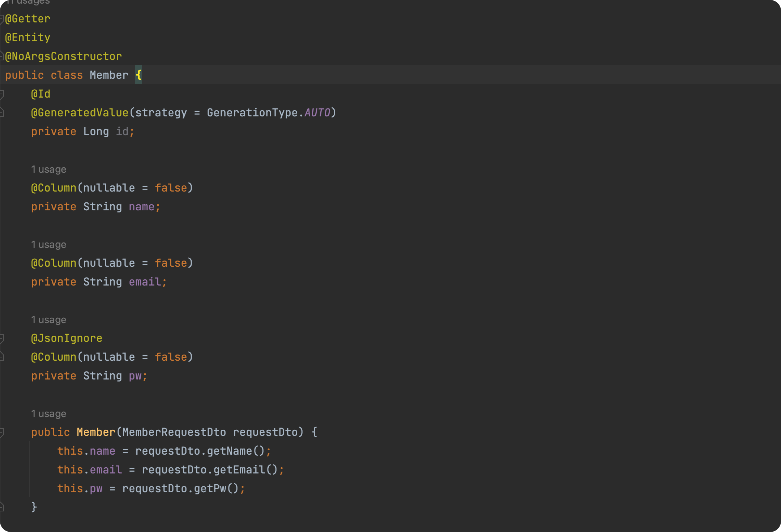This screenshot has height=532, width=781.
Task: Open usages hint above Member constructor
Action: pyautogui.click(x=48, y=414)
